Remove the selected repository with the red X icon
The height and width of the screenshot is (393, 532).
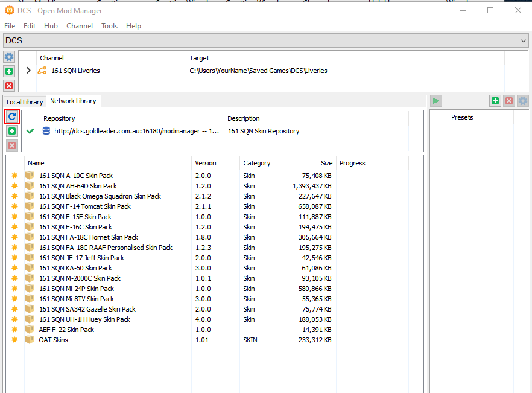[12, 145]
